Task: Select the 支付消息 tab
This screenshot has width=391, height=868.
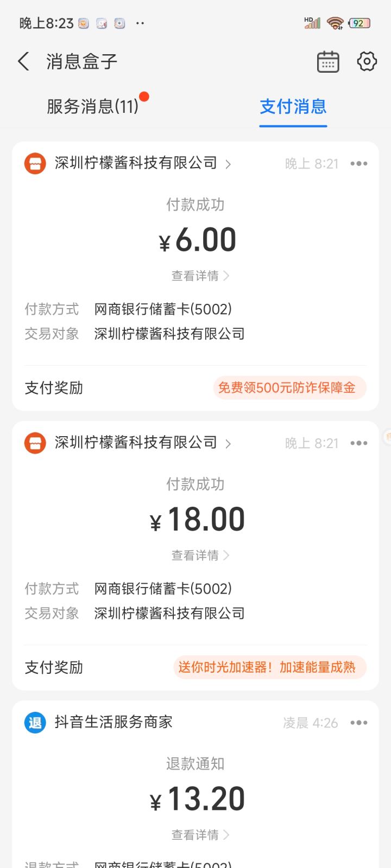Action: pyautogui.click(x=293, y=106)
